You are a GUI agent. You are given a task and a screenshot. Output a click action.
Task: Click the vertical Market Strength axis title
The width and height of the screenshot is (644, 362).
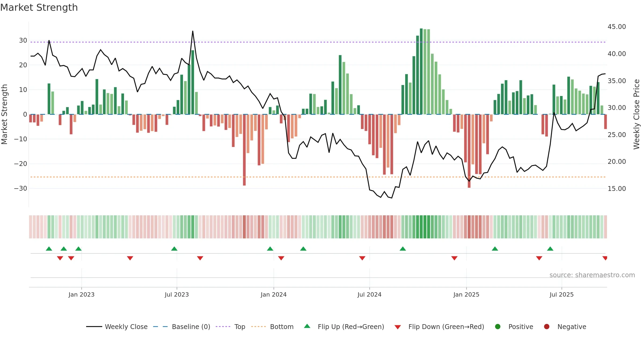tap(5, 114)
